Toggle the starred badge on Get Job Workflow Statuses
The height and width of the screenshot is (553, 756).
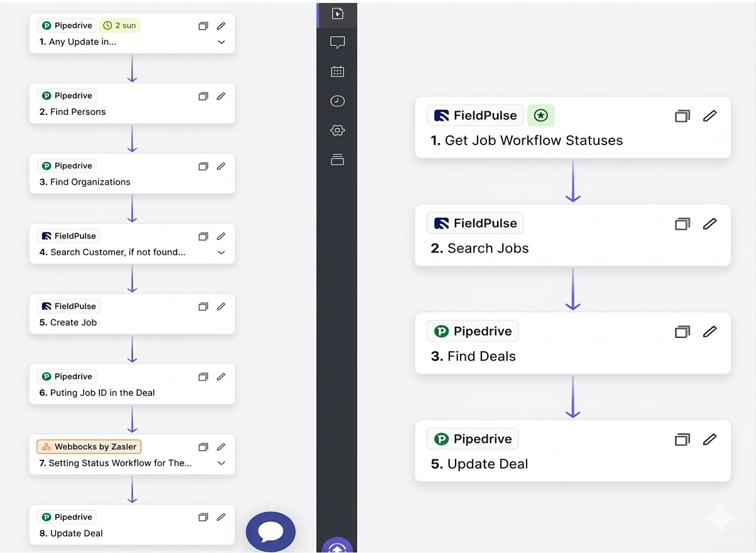(541, 115)
